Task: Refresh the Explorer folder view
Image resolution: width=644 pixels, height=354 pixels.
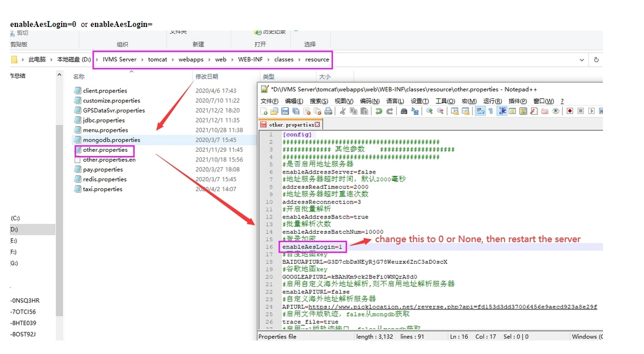Action: pyautogui.click(x=597, y=60)
